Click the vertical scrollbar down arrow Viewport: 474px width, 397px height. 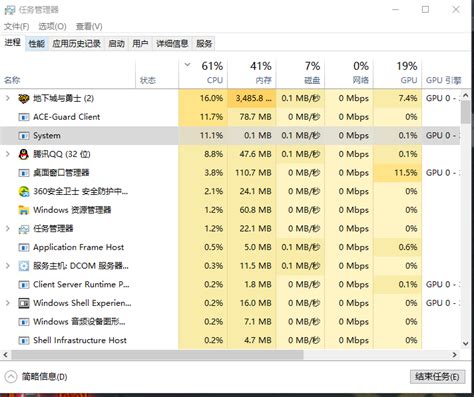pos(465,344)
